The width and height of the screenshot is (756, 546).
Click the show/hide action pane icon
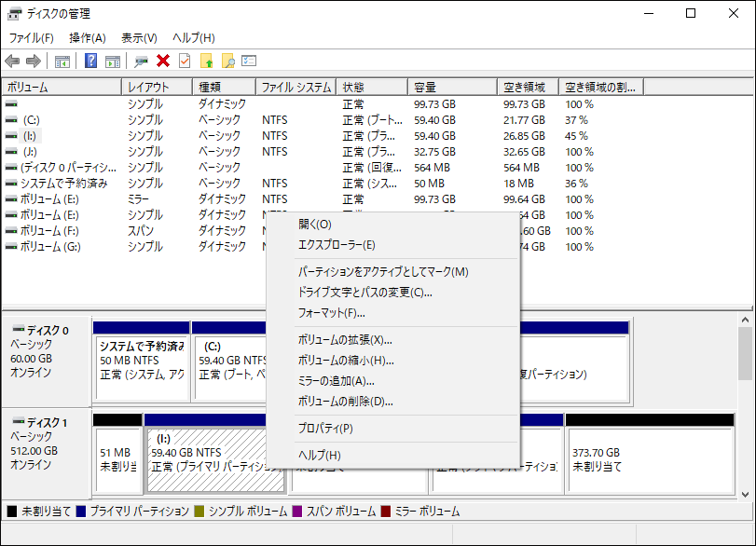click(113, 61)
